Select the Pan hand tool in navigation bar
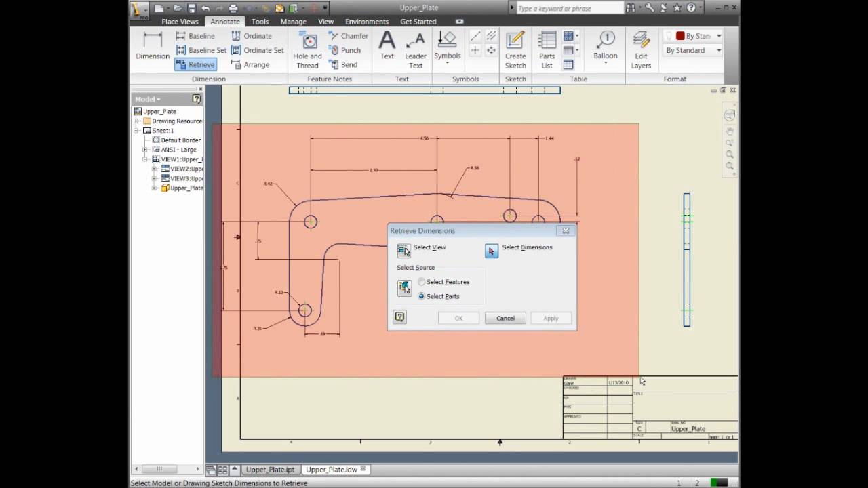Viewport: 868px width, 488px height. click(730, 131)
